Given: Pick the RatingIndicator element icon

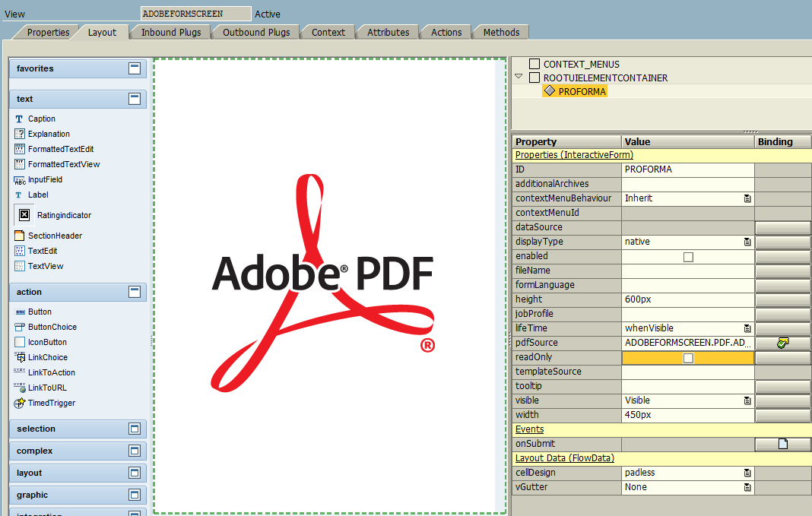Looking at the screenshot, I should 24,215.
